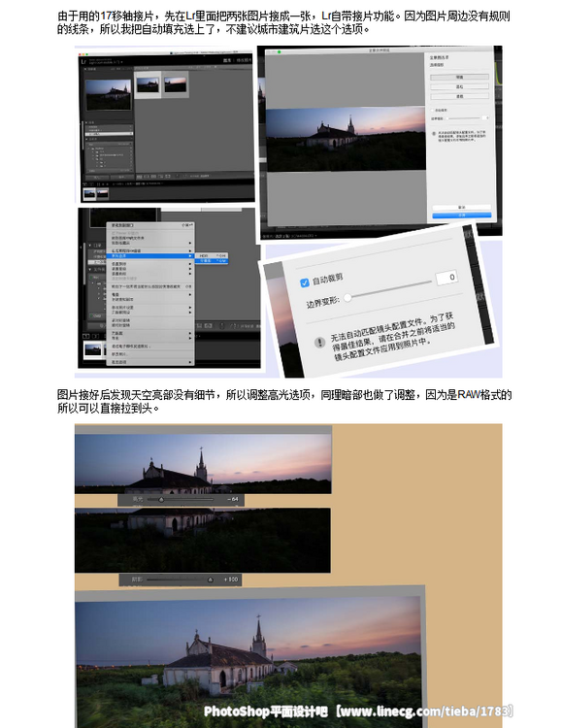Viewport: 562px width, 728px height.
Task: Click the highlights value -64
Action: click(233, 499)
